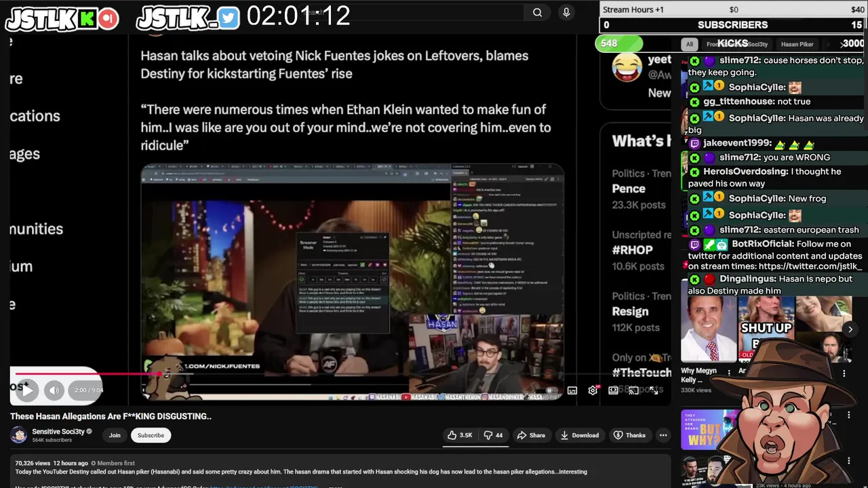Click the video title These Hasan Allegations
Screen dimensions: 868x488
pos(111,416)
